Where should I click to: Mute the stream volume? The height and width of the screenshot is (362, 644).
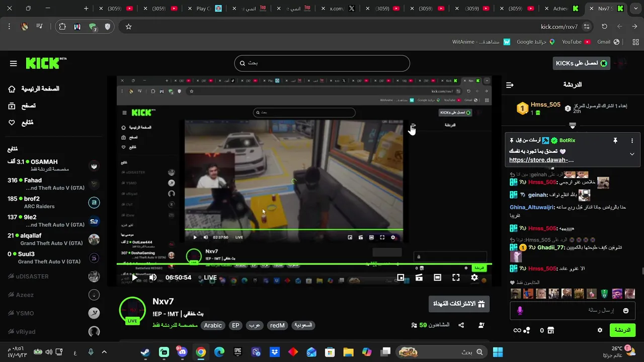click(x=153, y=277)
